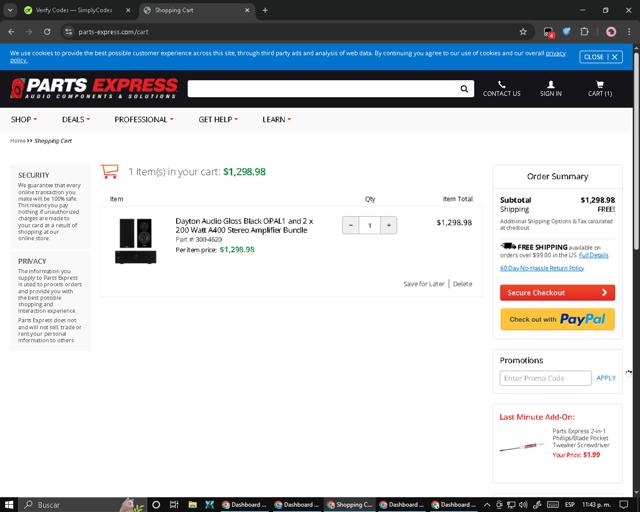
Task: Open browser extensions puzzle icon
Action: coord(584,32)
